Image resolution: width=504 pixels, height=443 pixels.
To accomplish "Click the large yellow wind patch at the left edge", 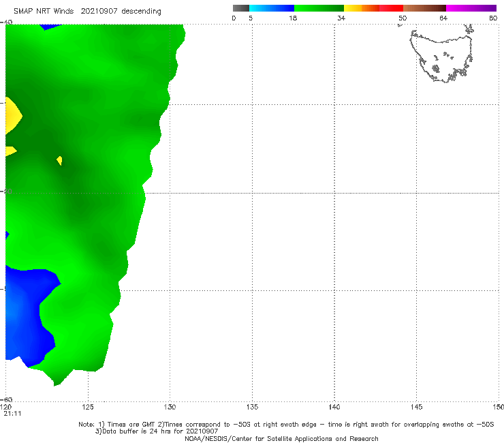I will [x=12, y=115].
